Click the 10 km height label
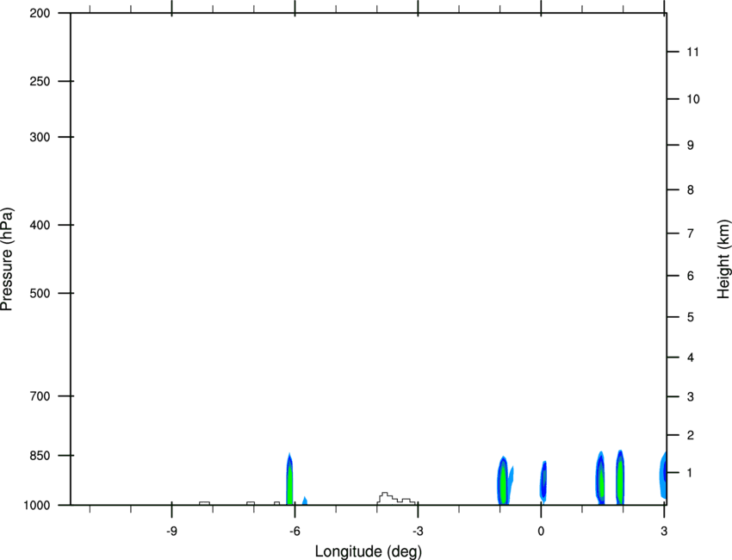The image size is (732, 560). click(x=692, y=99)
